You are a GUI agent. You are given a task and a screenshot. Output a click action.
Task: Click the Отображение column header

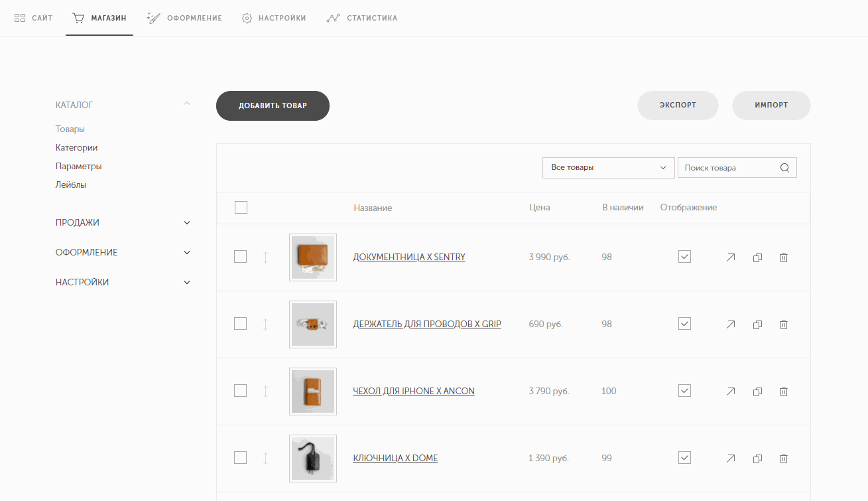coord(688,208)
